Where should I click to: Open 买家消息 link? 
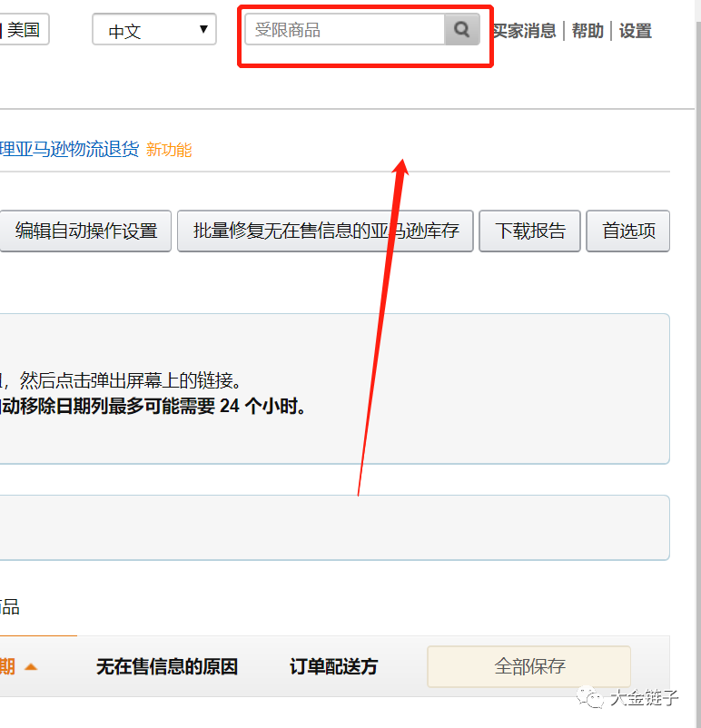coord(524,31)
